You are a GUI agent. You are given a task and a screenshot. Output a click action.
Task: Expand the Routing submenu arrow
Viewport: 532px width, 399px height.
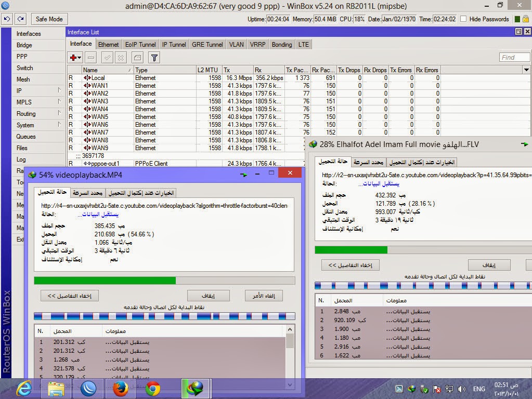click(x=59, y=113)
